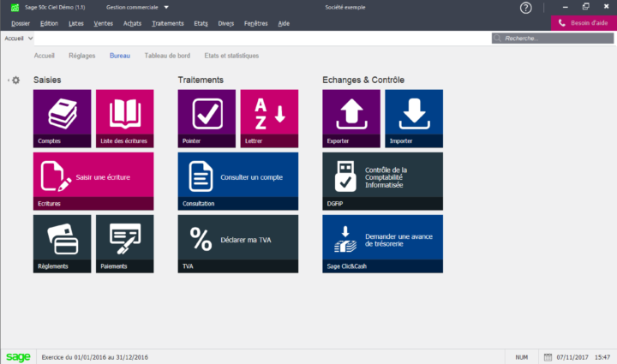Select the Bureau tab
This screenshot has height=364, width=617.
[x=120, y=56]
